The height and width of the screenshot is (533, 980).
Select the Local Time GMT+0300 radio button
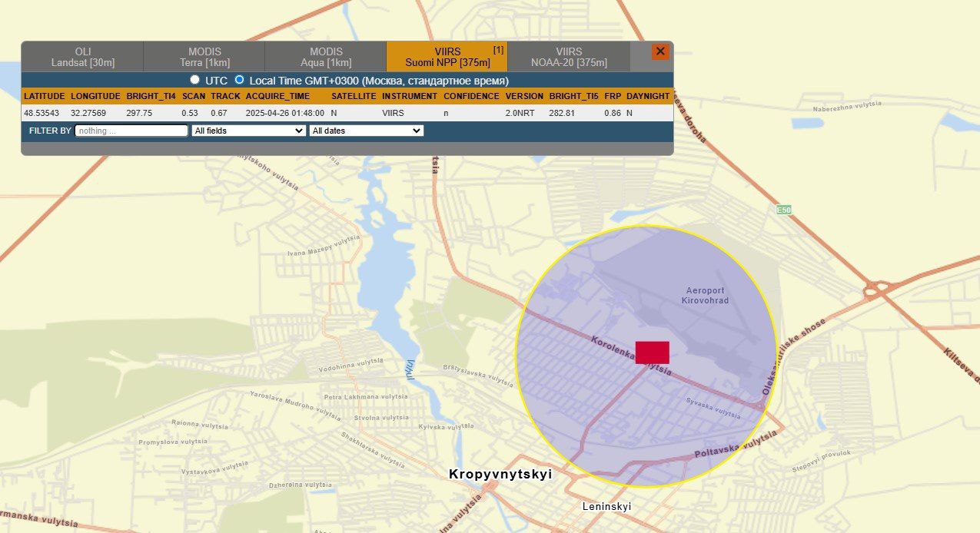click(240, 80)
